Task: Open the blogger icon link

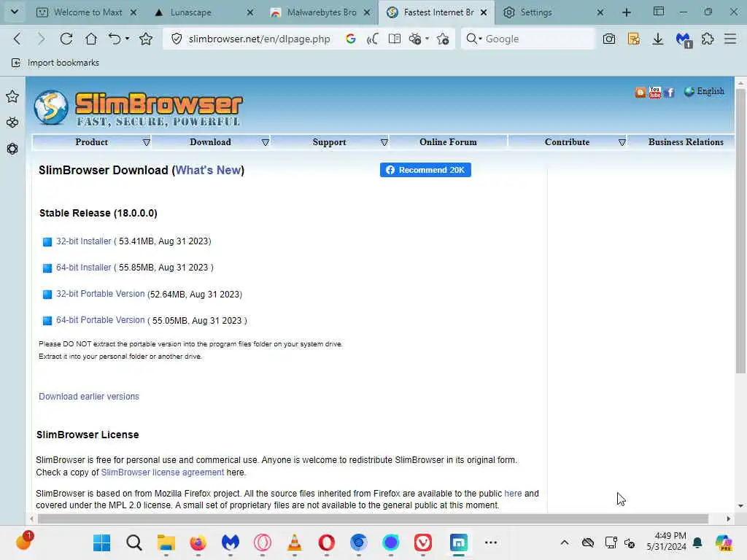Action: tap(640, 93)
